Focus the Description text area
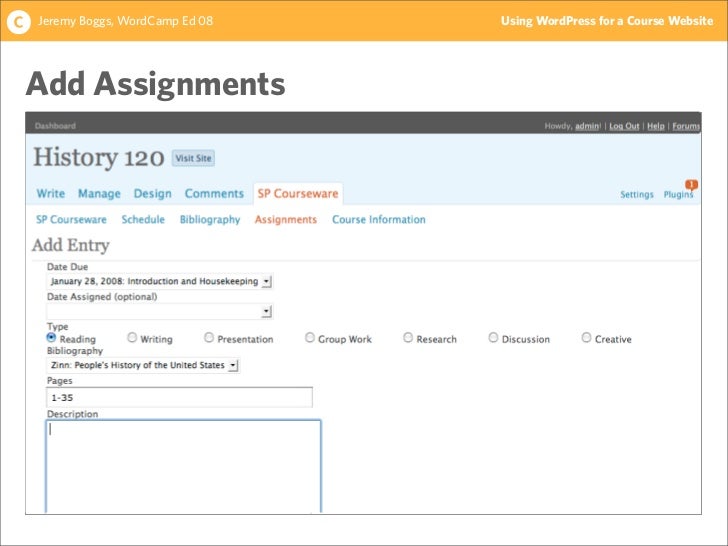Image resolution: width=728 pixels, height=546 pixels. pyautogui.click(x=183, y=466)
